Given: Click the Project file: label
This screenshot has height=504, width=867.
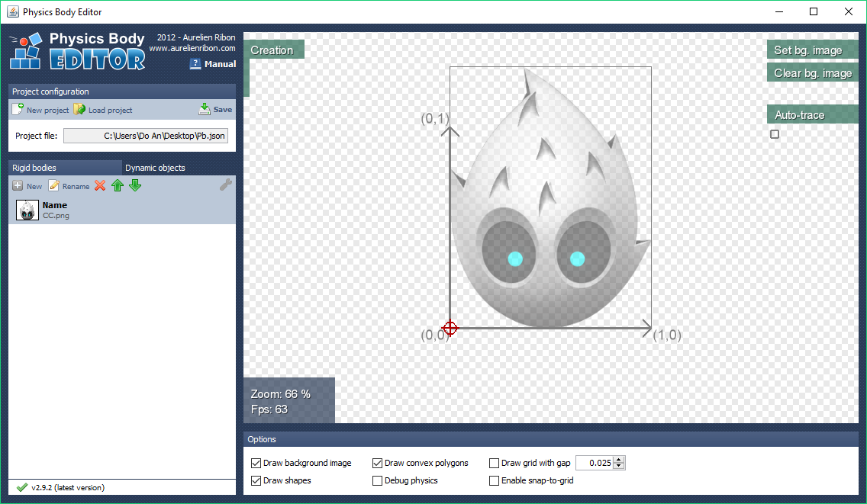Looking at the screenshot, I should (37, 136).
